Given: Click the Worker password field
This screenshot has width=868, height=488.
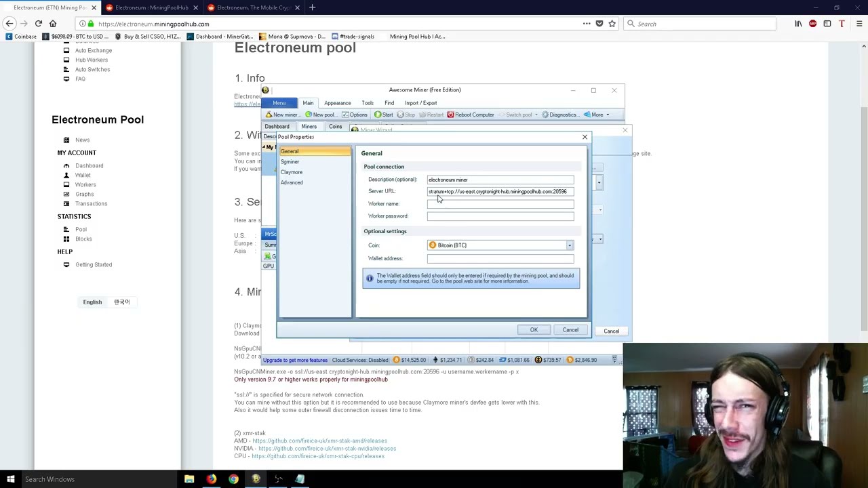Looking at the screenshot, I should (x=500, y=216).
